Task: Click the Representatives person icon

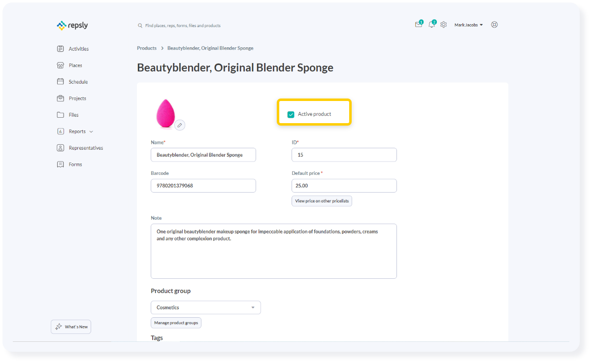Action: (x=61, y=148)
